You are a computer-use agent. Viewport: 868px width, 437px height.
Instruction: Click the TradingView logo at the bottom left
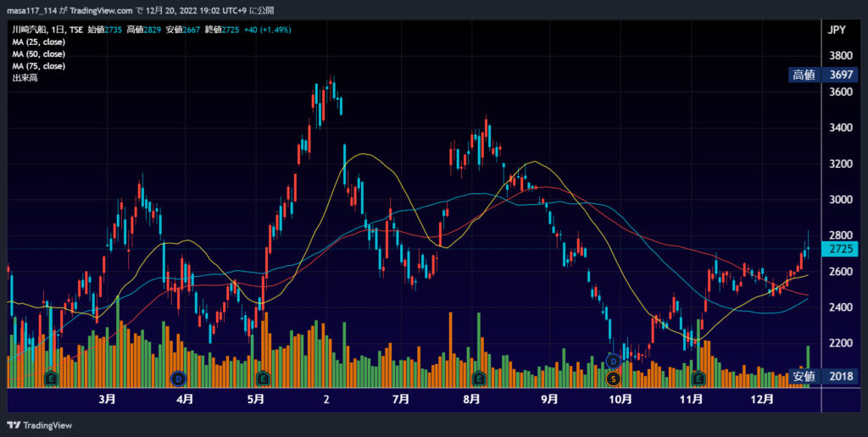pyautogui.click(x=39, y=425)
